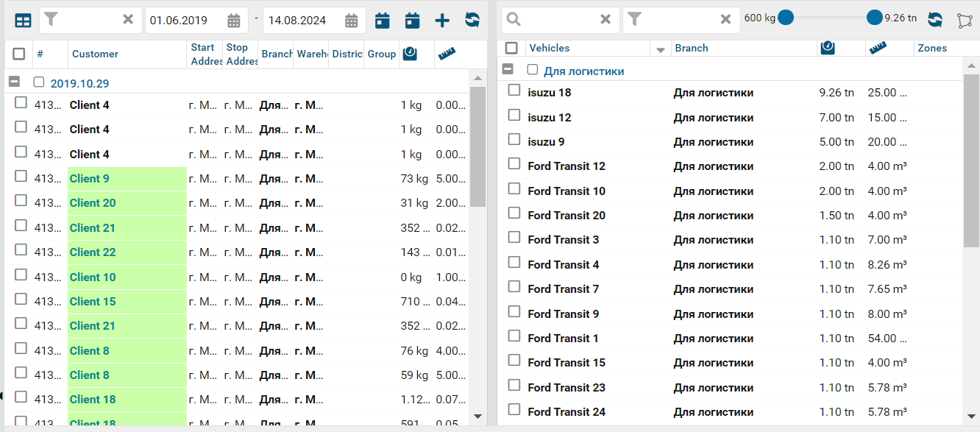The image size is (980, 432).
Task: Open the Vehicles column dropdown arrow
Action: point(660,49)
